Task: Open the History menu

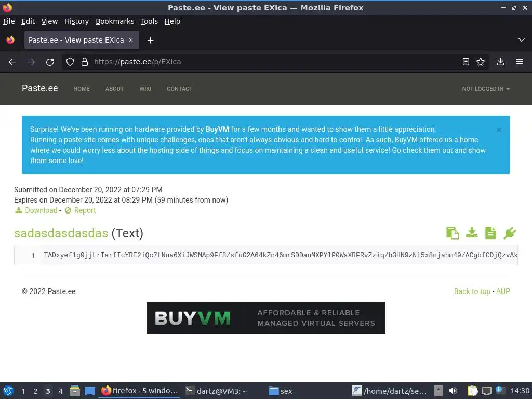Action: (76, 21)
